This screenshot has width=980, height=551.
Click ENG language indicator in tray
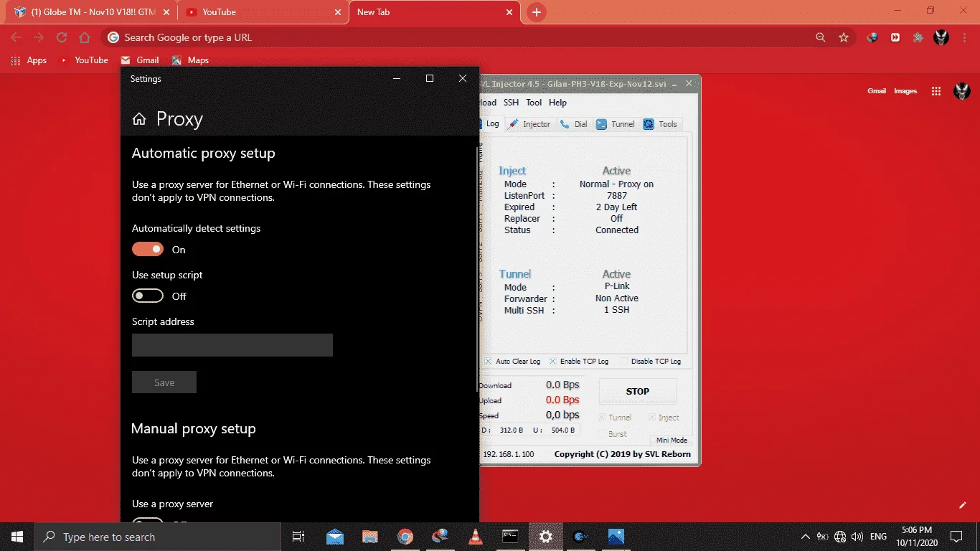tap(878, 537)
